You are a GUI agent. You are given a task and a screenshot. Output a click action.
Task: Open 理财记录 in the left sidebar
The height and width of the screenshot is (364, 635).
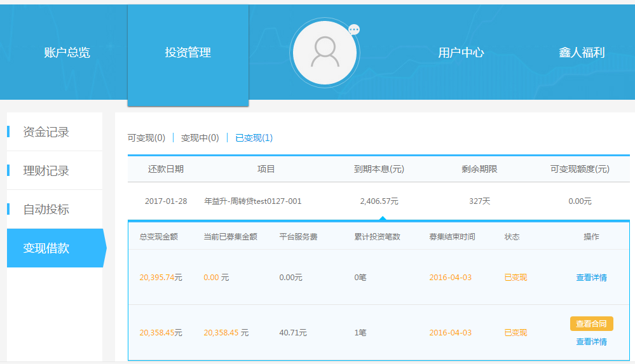[46, 171]
